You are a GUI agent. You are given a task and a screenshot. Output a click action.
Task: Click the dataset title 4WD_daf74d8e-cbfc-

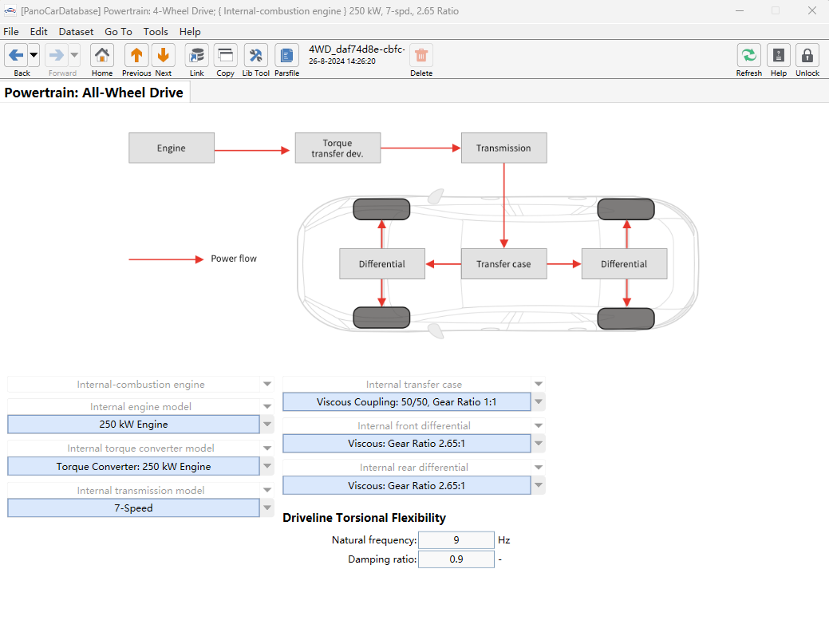[x=357, y=49]
